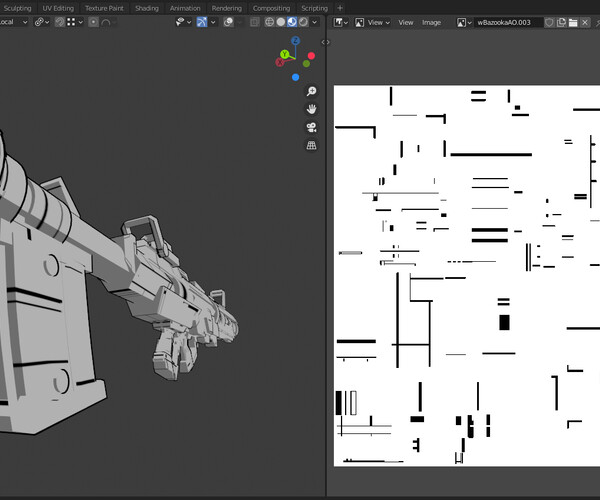This screenshot has width=600, height=500.
Task: Open the Texture Paint workspace tab
Action: click(104, 8)
